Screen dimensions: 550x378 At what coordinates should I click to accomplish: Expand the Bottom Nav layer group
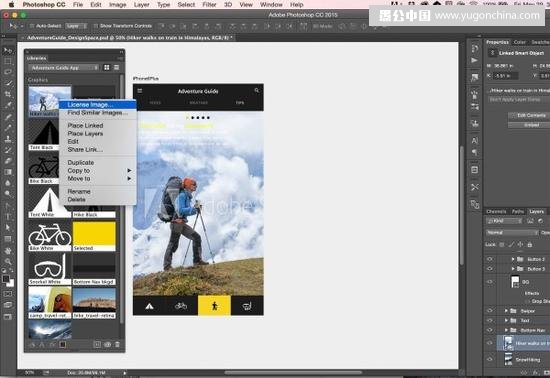(x=506, y=330)
